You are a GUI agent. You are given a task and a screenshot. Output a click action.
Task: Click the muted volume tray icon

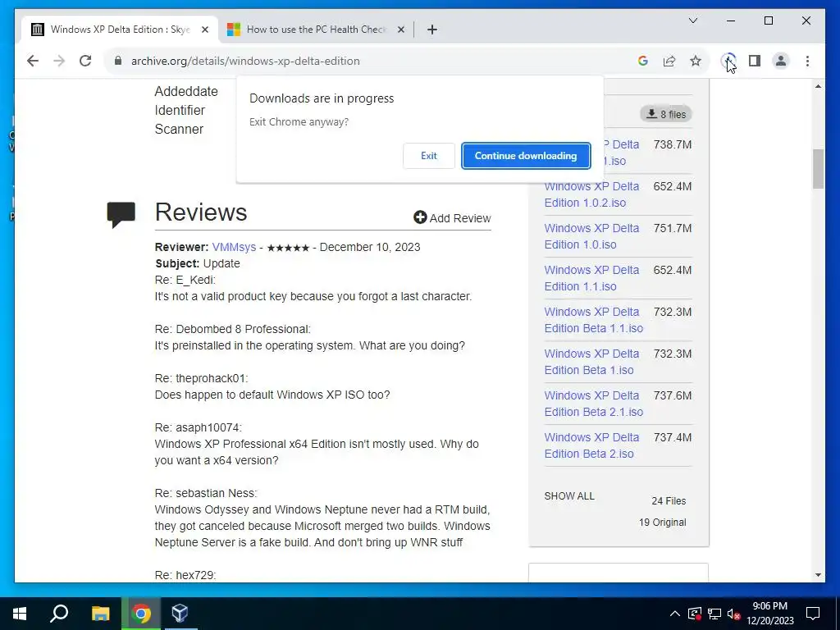pos(734,614)
